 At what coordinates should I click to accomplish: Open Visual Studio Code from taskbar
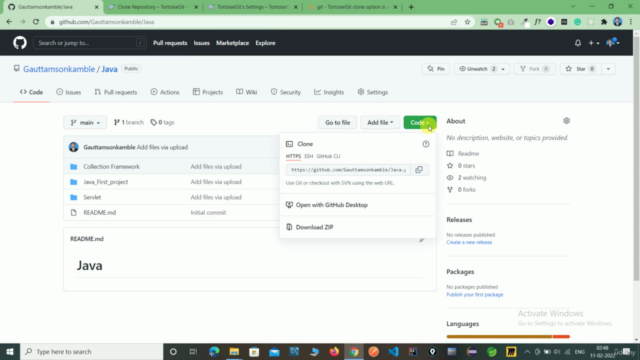[x=393, y=351]
